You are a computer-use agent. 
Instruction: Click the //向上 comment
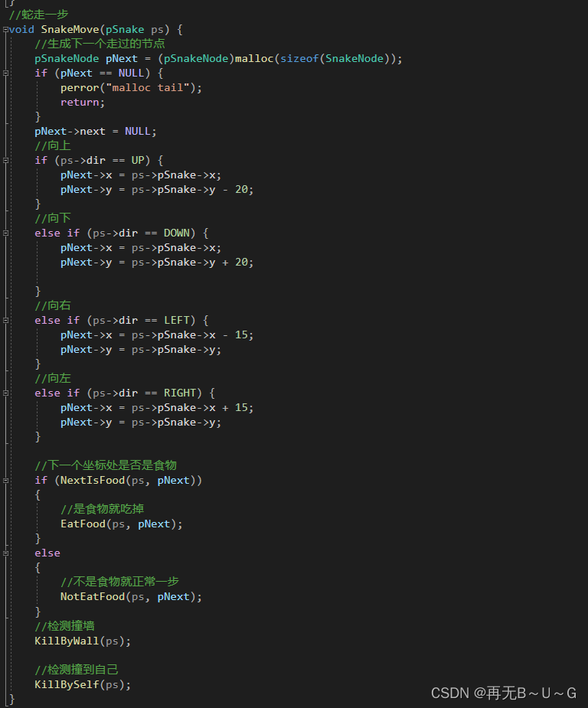coord(53,146)
